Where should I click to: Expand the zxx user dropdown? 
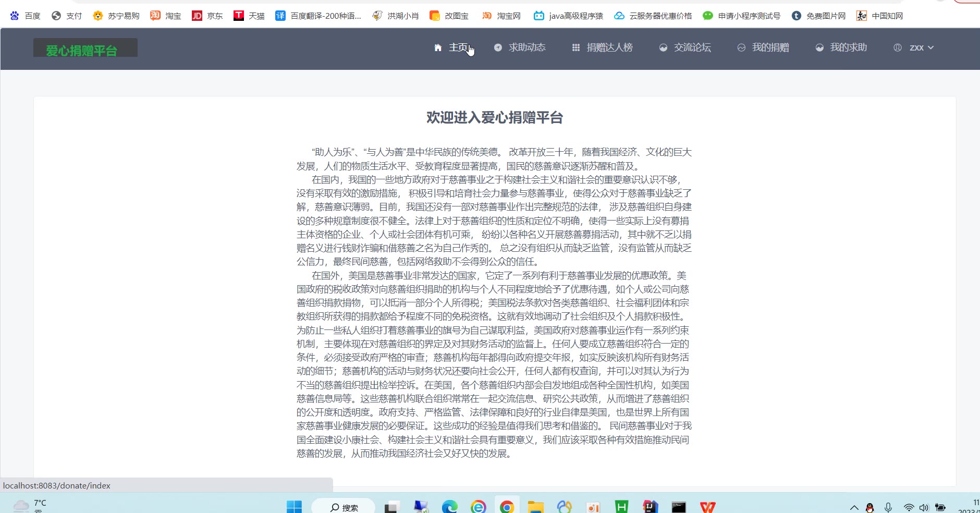pyautogui.click(x=921, y=47)
